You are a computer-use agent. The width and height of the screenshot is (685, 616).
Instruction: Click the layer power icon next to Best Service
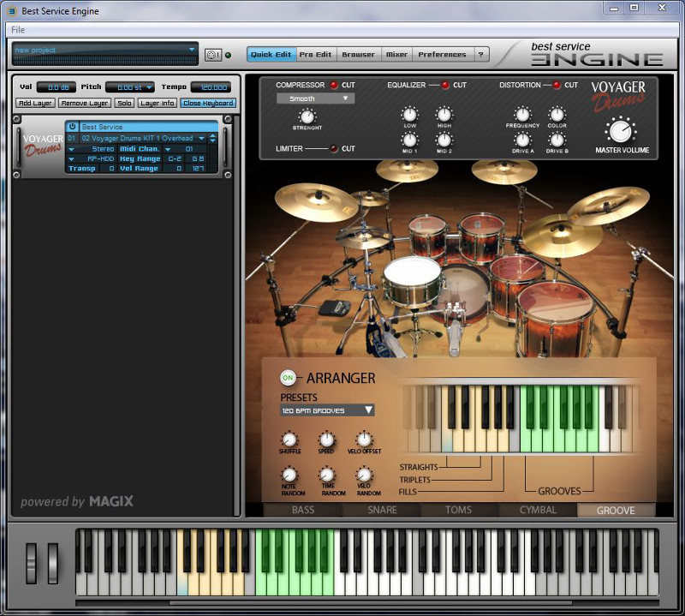coord(72,126)
